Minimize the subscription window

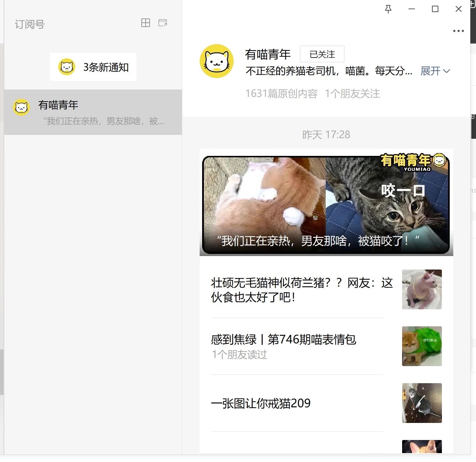pos(412,9)
